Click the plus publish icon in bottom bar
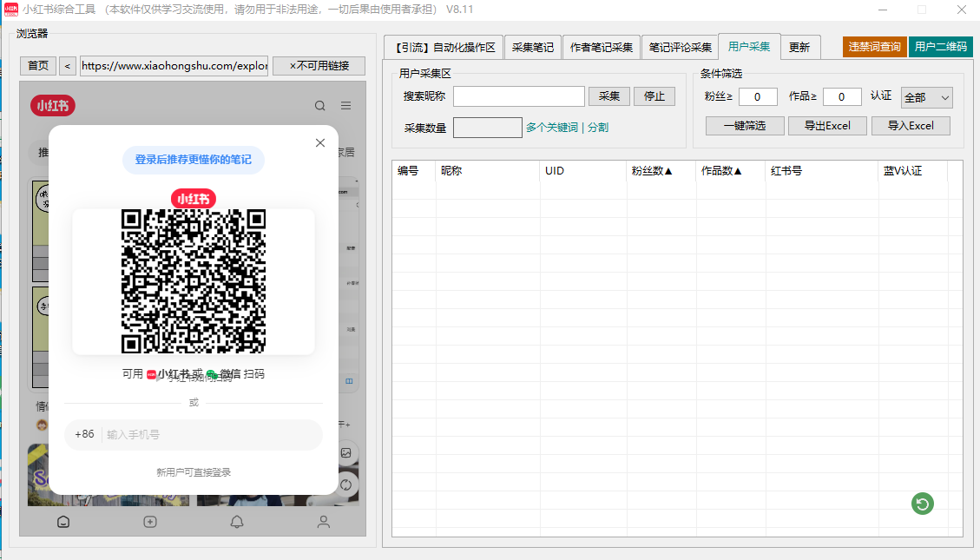The image size is (980, 560). click(149, 522)
